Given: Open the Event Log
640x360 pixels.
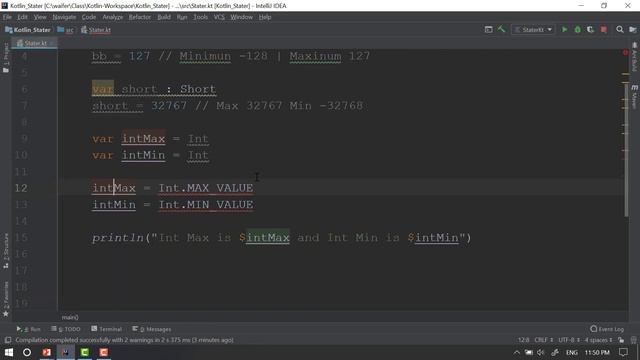Looking at the screenshot, I should click(607, 329).
